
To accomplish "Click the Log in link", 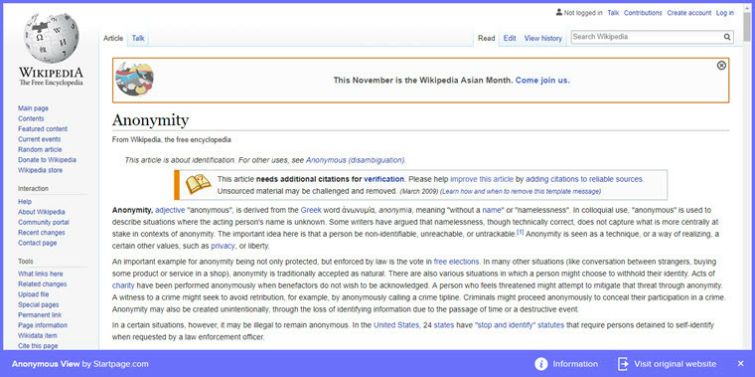I will pyautogui.click(x=725, y=13).
